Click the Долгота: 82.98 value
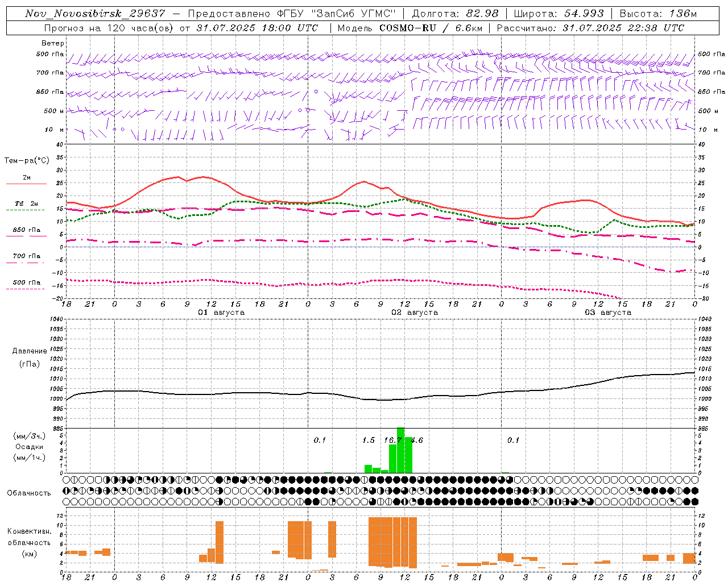The image size is (728, 582). tap(455, 14)
